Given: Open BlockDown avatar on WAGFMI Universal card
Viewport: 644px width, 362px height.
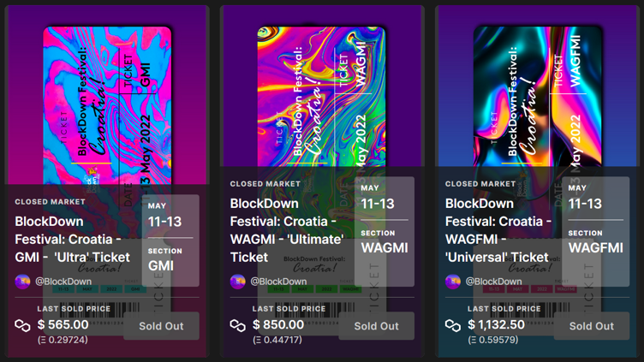Looking at the screenshot, I should 453,282.
